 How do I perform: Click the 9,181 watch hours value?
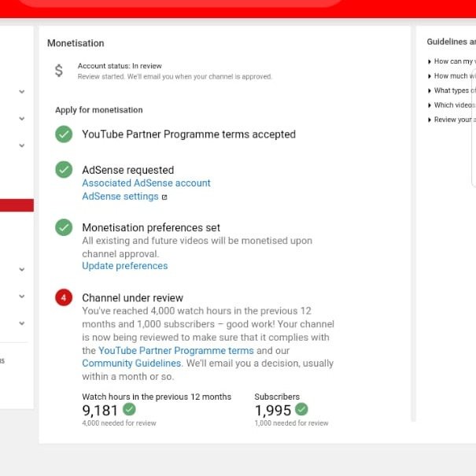pyautogui.click(x=100, y=411)
